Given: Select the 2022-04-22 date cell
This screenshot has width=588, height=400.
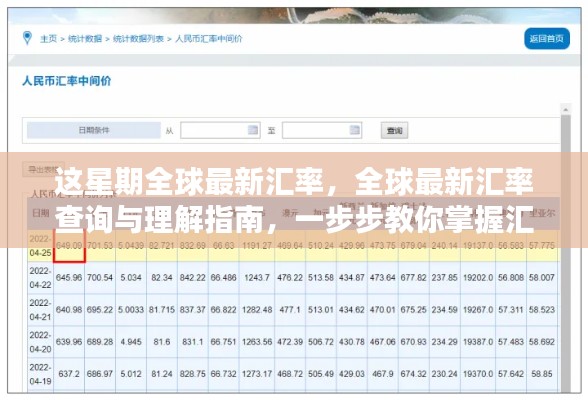Looking at the screenshot, I should coord(40,278).
